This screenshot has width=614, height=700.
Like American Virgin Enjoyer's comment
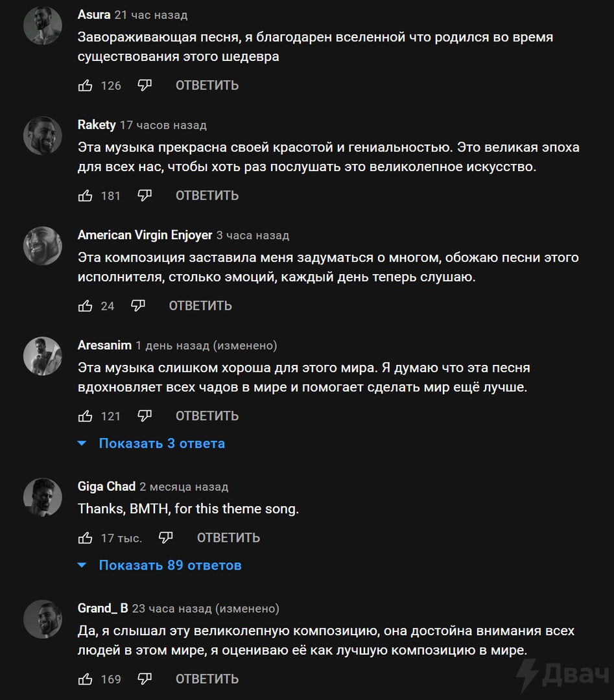click(x=86, y=306)
